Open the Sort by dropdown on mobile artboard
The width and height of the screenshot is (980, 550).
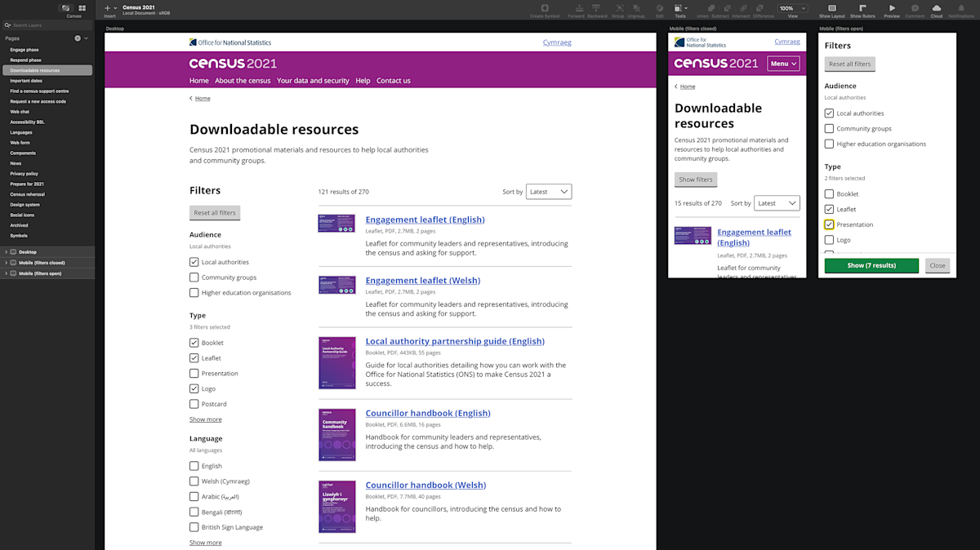click(777, 203)
